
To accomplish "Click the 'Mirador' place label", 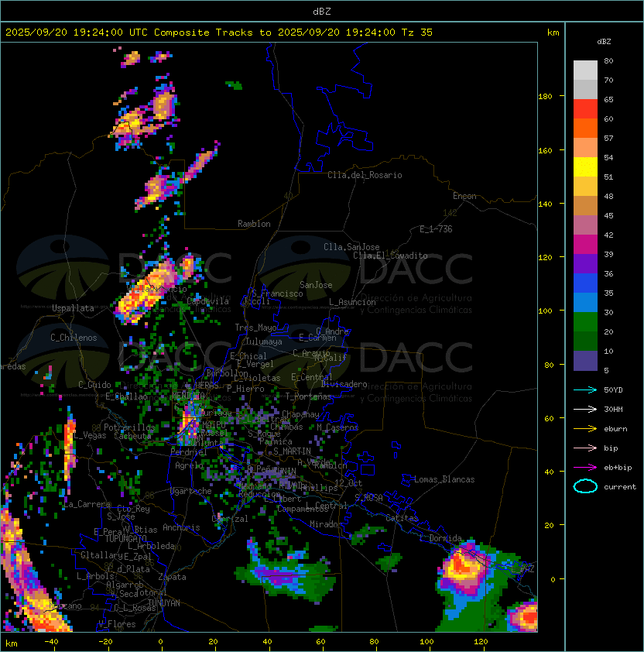I will [326, 524].
